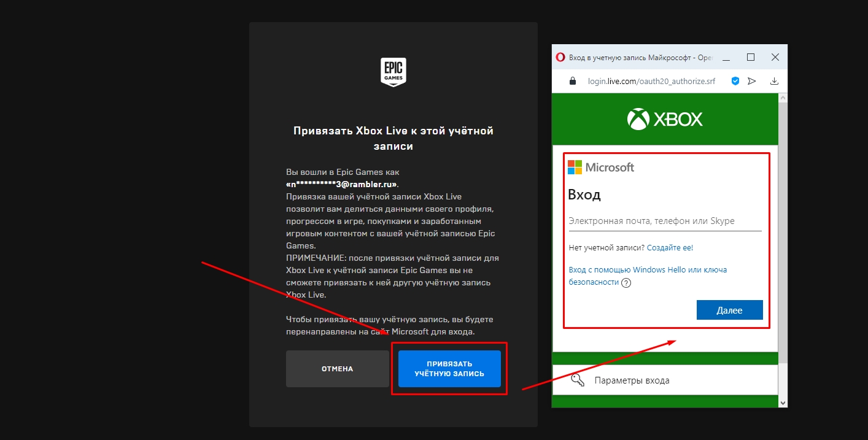Click the login.live.com URL in the address bar

651,81
